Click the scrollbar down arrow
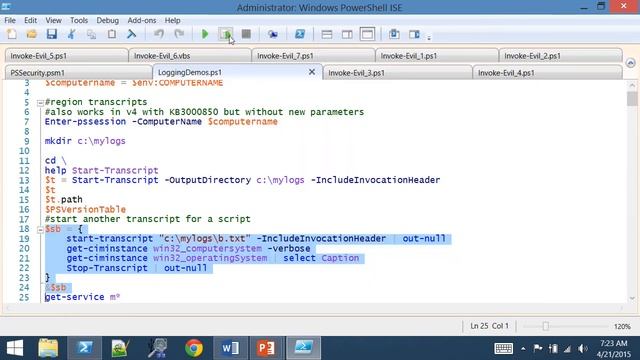The width and height of the screenshot is (640, 360). (x=632, y=298)
